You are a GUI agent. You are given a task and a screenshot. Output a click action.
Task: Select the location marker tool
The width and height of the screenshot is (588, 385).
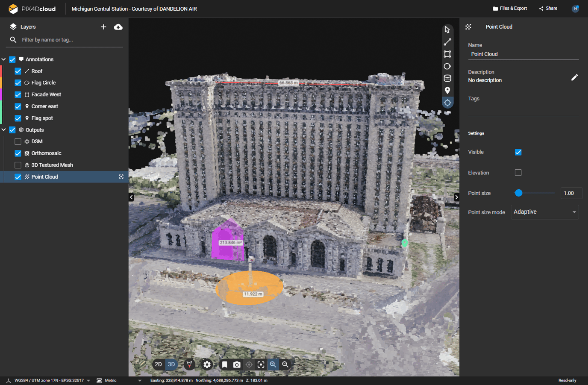(x=447, y=90)
